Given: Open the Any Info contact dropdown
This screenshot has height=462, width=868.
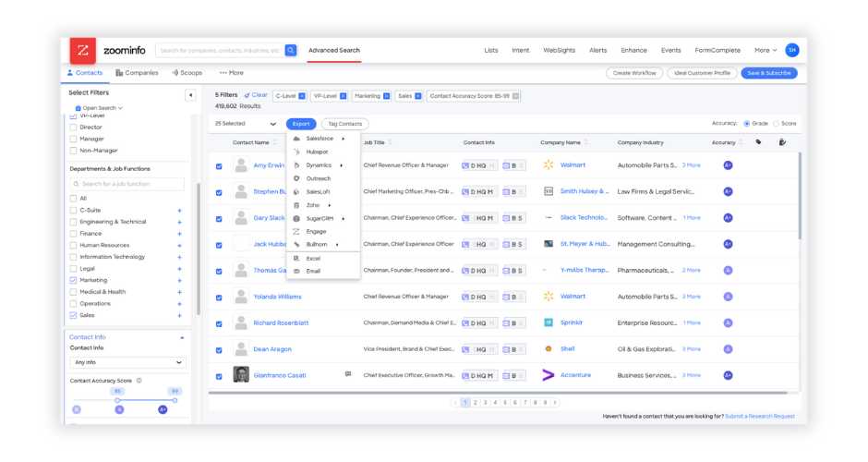Looking at the screenshot, I should 127,362.
